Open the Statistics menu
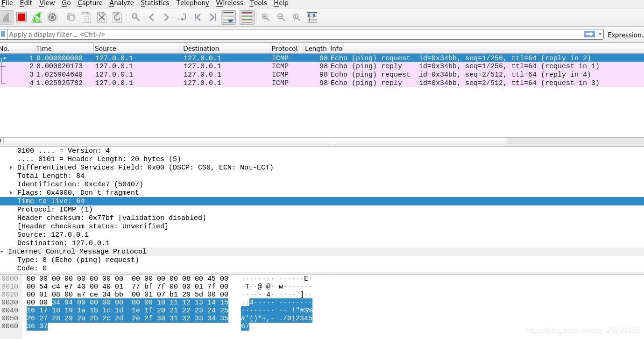Image resolution: width=644 pixels, height=339 pixels. coord(155,3)
